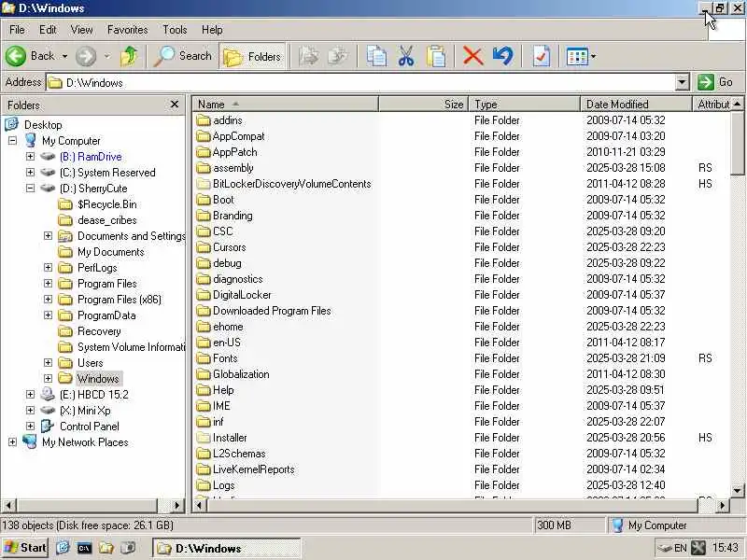
Task: Click the Move To toolbar icon
Action: click(x=309, y=56)
